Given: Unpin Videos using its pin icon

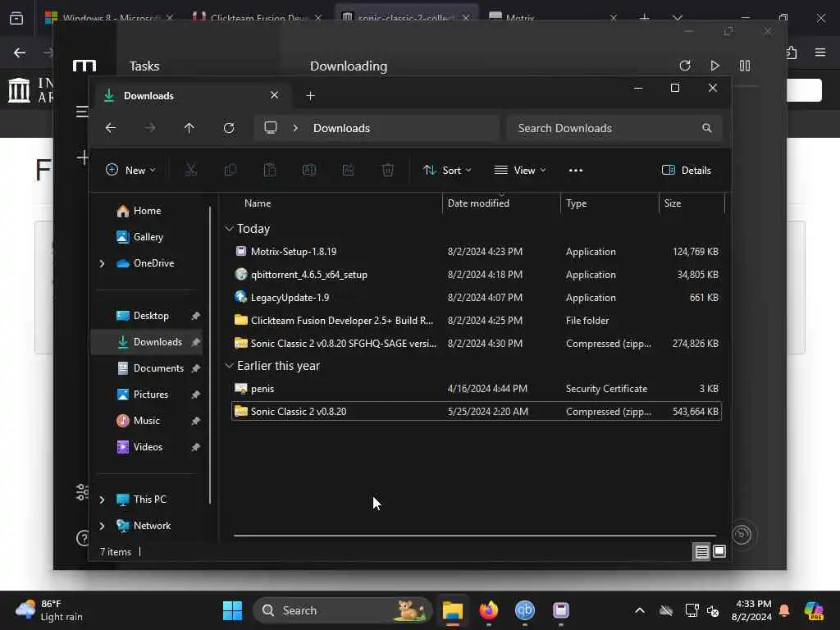Looking at the screenshot, I should pos(195,447).
